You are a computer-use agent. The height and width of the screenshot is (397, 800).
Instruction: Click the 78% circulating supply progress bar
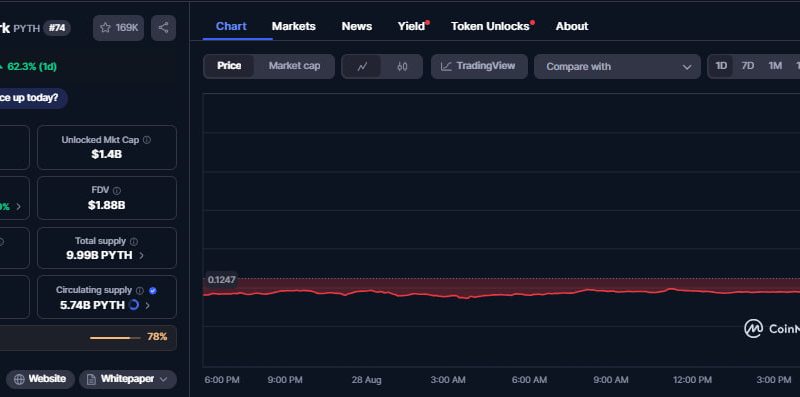coord(115,338)
